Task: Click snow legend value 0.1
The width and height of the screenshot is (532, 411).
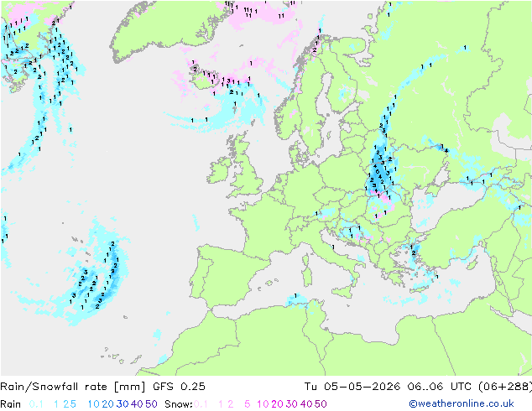Action: point(201,404)
